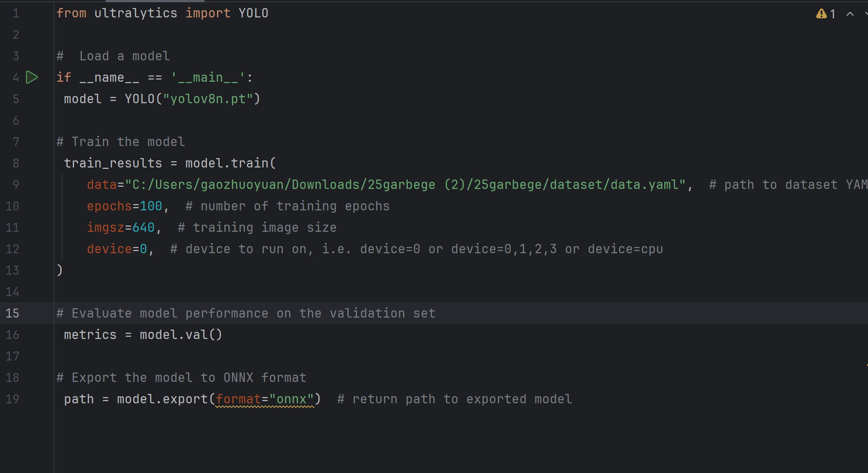Click the closing parenthesis on line 13
The width and height of the screenshot is (868, 473).
(x=60, y=270)
